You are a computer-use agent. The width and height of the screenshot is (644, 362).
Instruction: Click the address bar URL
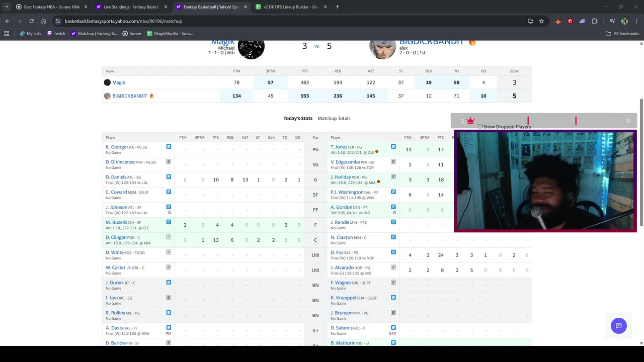[x=123, y=21]
